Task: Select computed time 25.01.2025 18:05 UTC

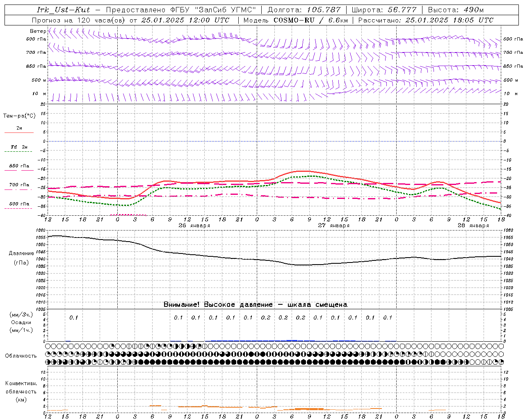Action: tap(449, 20)
